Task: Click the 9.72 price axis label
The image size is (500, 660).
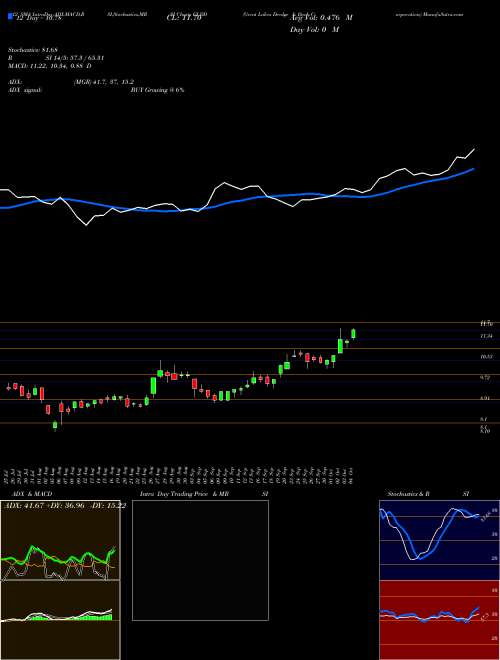Action: click(x=485, y=378)
